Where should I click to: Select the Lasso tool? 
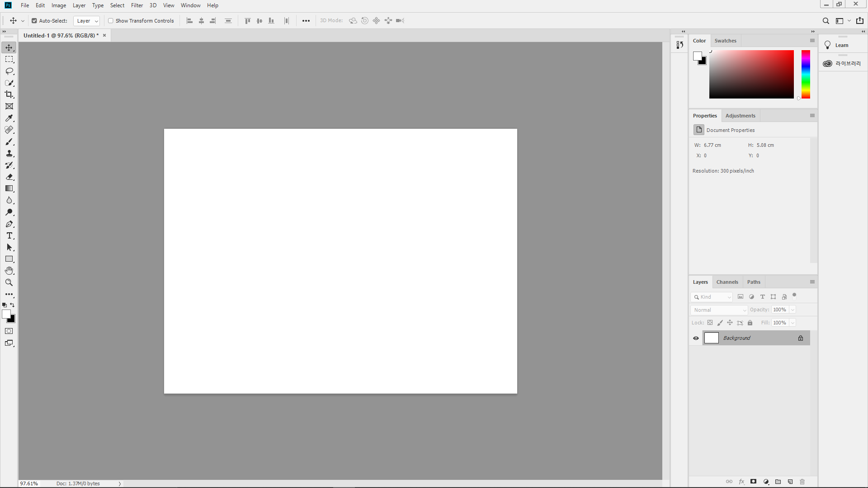[9, 71]
